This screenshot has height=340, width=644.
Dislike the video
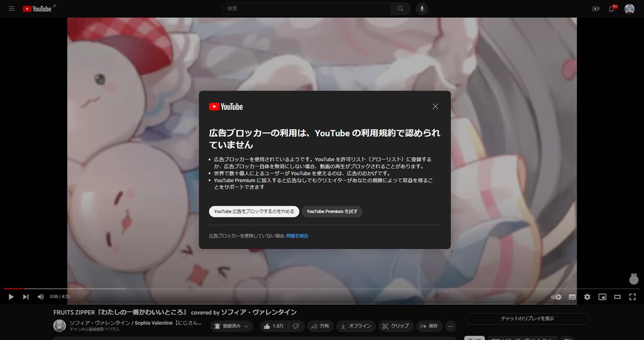pyautogui.click(x=296, y=326)
